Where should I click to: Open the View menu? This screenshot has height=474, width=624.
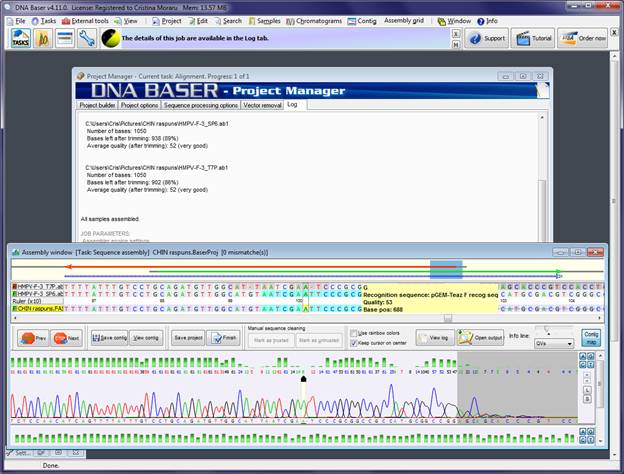click(x=126, y=21)
